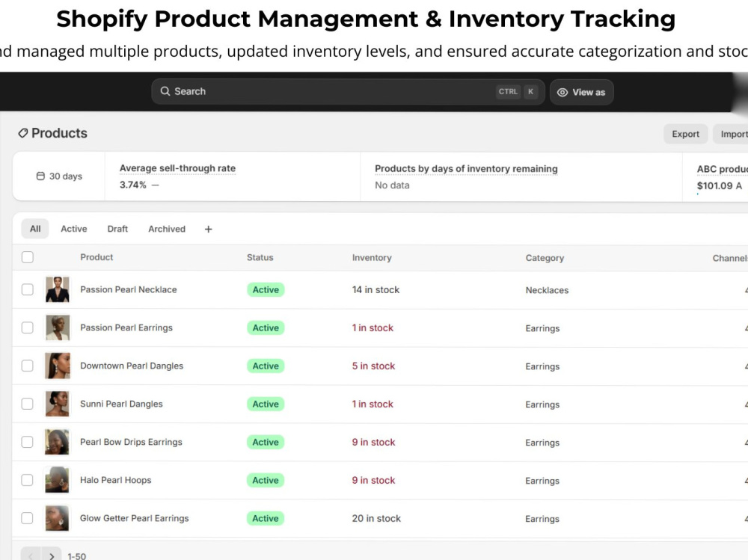The image size is (748, 560).
Task: Check the Pearl Bow Drips Earrings checkbox
Action: [x=28, y=442]
